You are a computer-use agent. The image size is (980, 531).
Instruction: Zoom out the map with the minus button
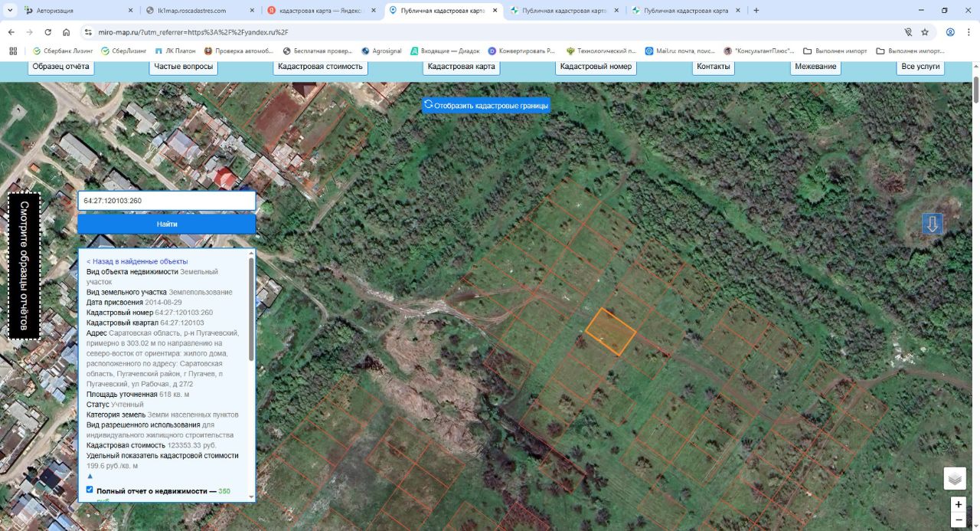pyautogui.click(x=958, y=520)
